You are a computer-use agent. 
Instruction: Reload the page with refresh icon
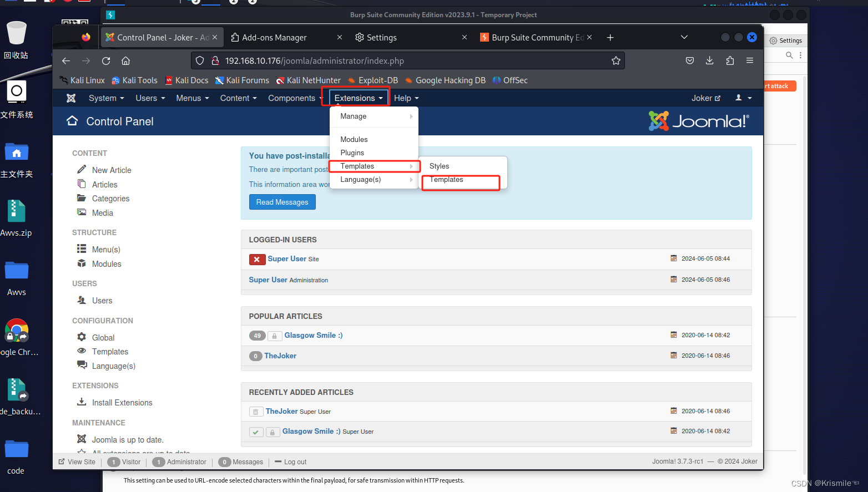tap(106, 61)
